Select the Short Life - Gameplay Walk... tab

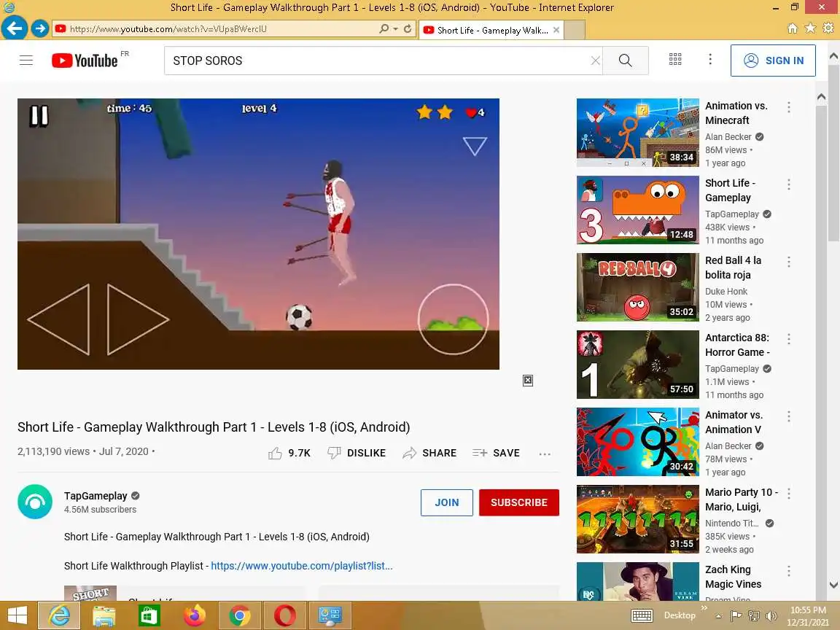tap(491, 30)
